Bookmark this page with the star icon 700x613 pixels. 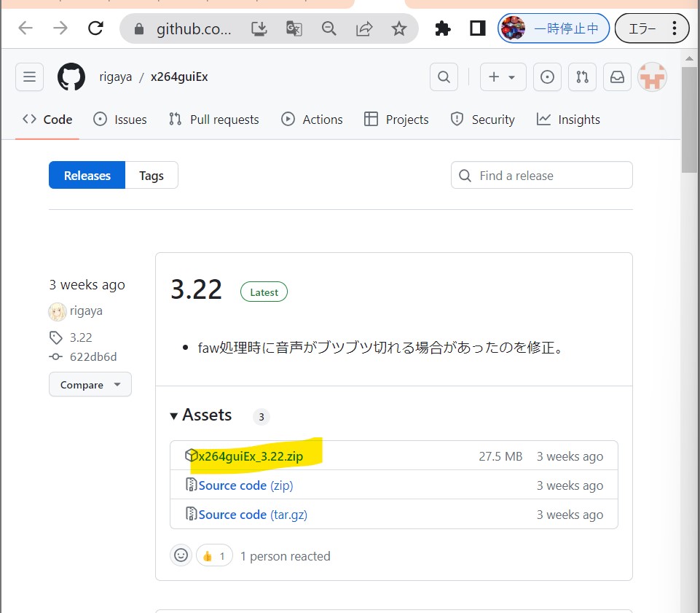(398, 29)
